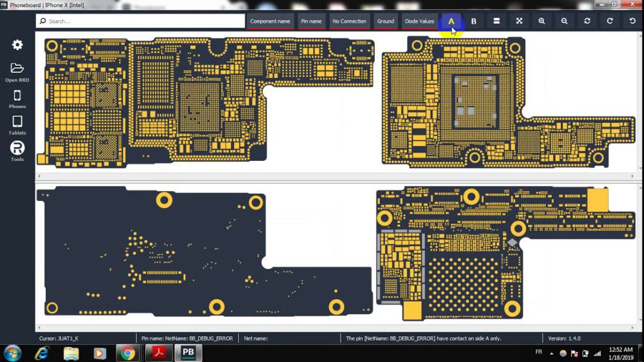Open Adobe Reader from taskbar

pos(159,353)
